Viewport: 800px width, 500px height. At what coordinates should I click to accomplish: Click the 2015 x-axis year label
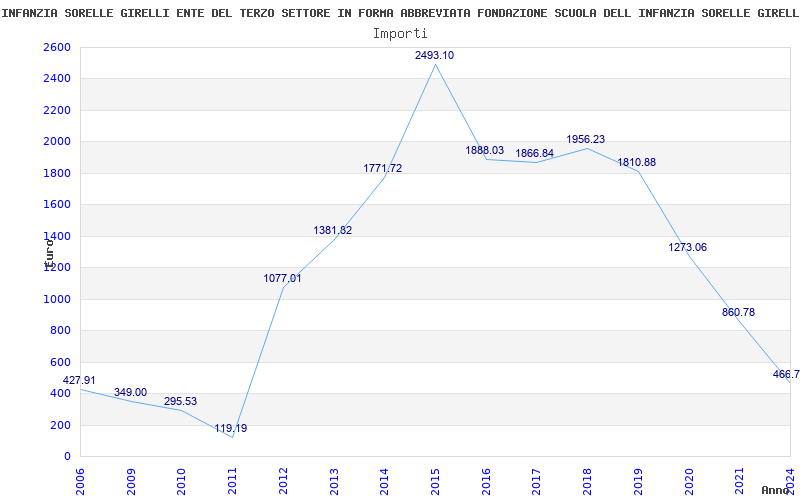point(435,482)
